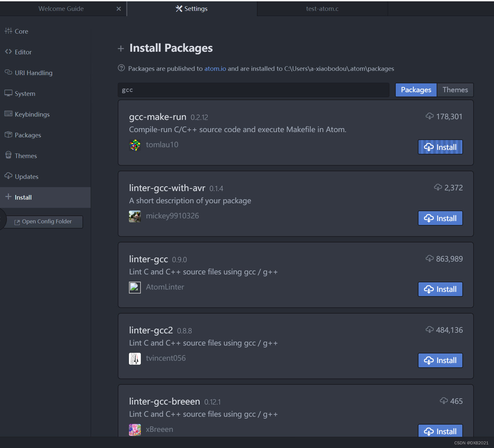Open the gcc-make-run package title
The width and height of the screenshot is (494, 448).
tap(158, 117)
